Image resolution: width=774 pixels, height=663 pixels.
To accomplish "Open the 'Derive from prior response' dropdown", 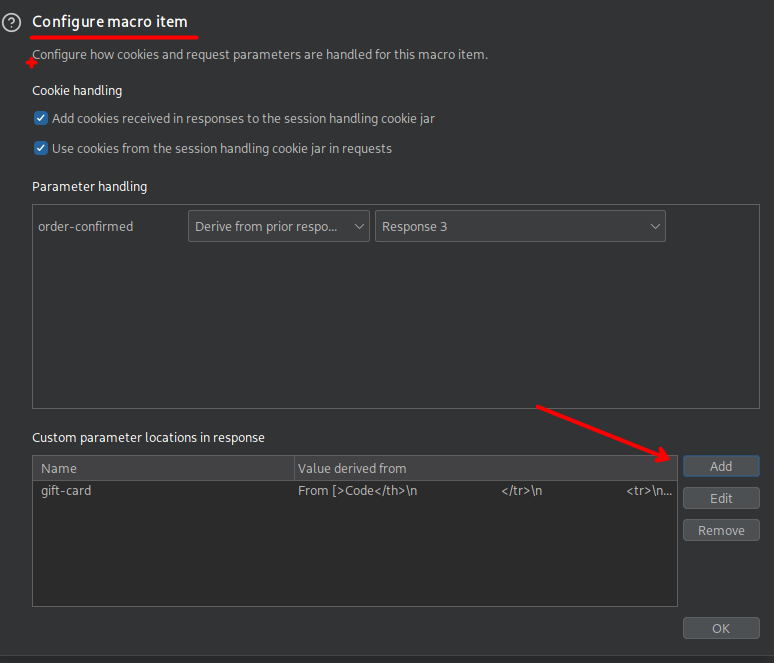I will 279,226.
